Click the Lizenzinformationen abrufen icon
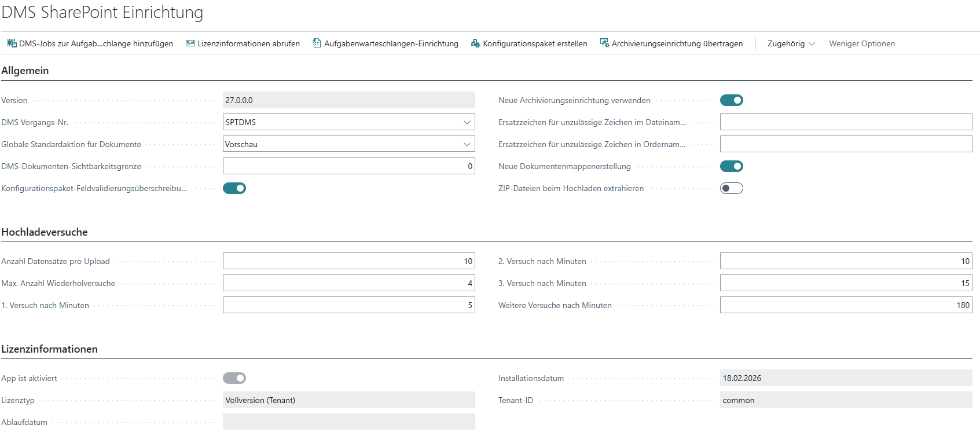Viewport: 980px width, 436px height. (190, 43)
